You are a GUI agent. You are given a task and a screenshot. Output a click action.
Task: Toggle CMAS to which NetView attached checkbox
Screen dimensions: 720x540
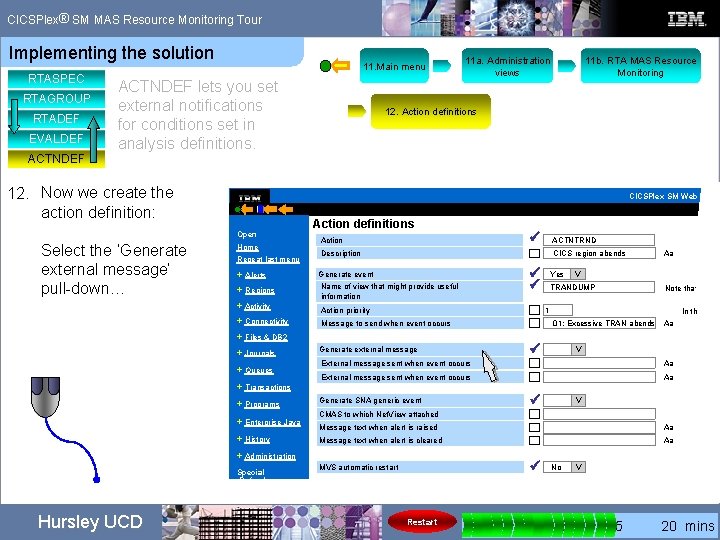tap(534, 414)
